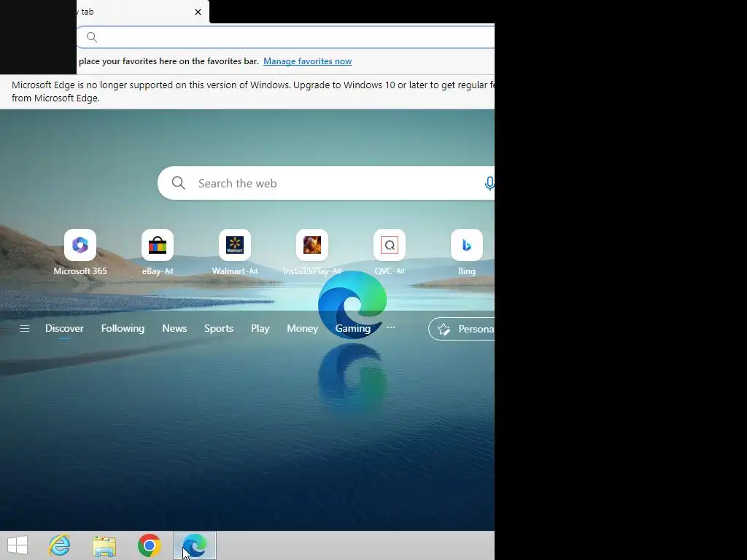
Task: Close the new tab
Action: click(x=198, y=12)
